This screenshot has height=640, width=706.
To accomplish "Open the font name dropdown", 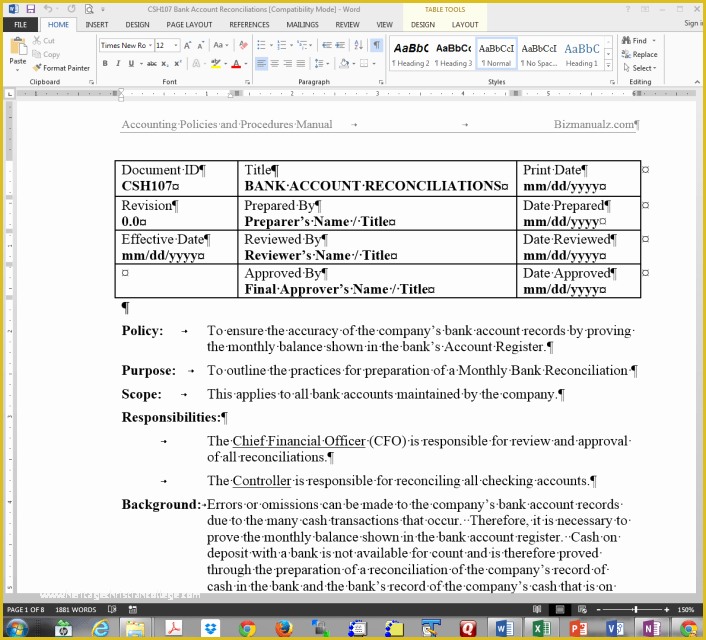I will pos(150,45).
